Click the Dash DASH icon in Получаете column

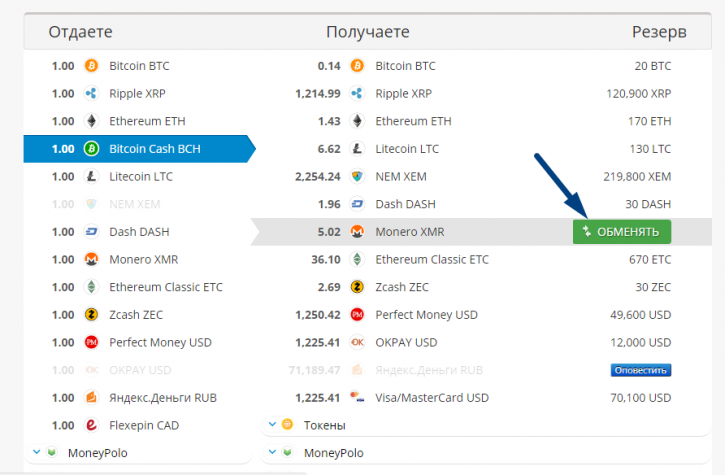point(357,204)
